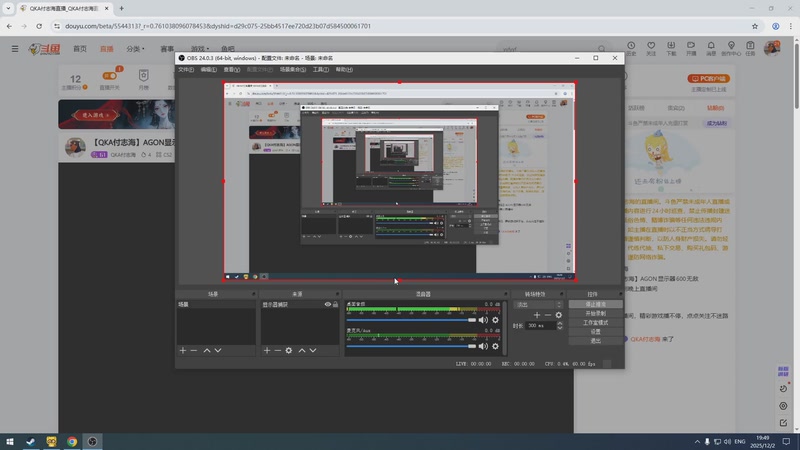Expand the Douyu 分类 dropdown
This screenshot has height=450, width=800.
tap(135, 49)
